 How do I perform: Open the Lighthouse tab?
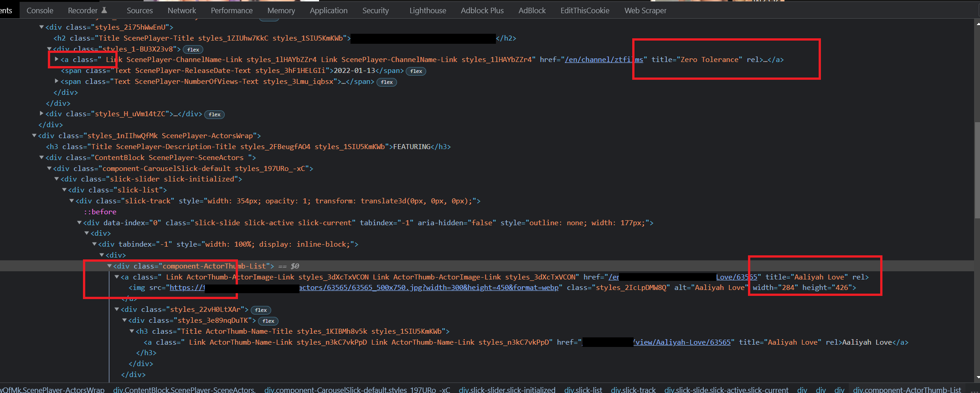pyautogui.click(x=428, y=10)
